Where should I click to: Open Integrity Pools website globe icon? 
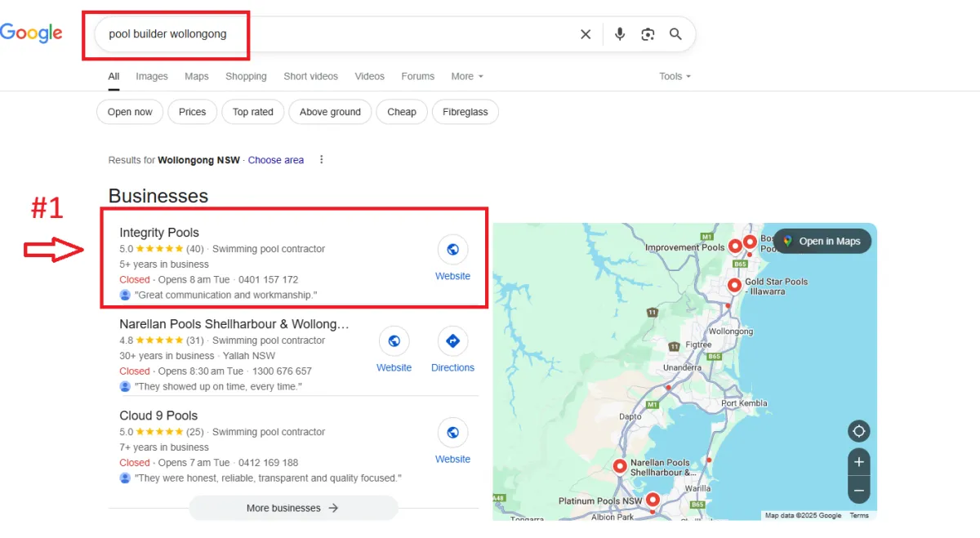452,250
